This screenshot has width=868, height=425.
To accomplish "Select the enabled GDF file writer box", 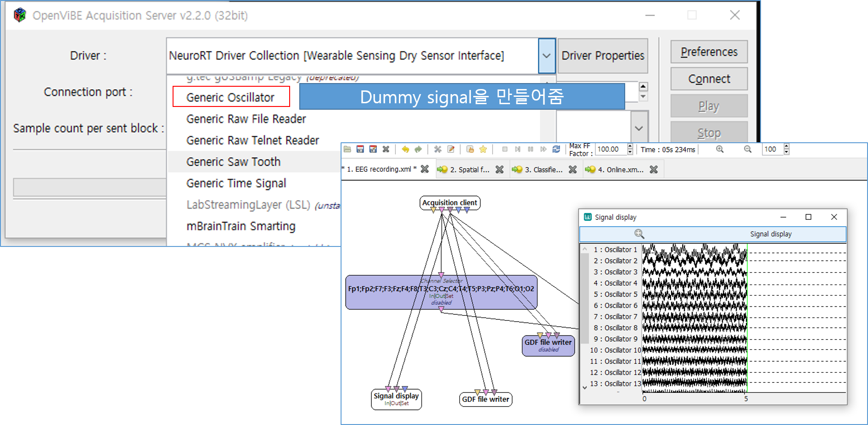I will (486, 399).
